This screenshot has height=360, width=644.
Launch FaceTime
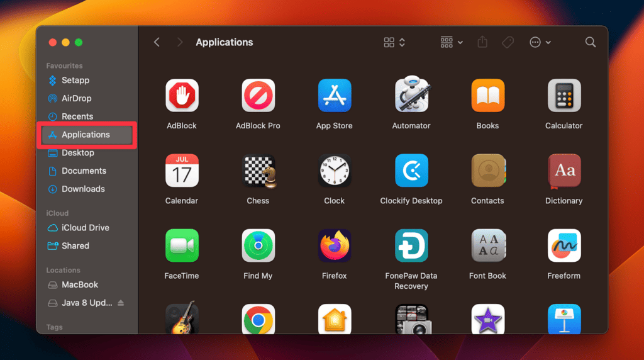click(x=182, y=245)
